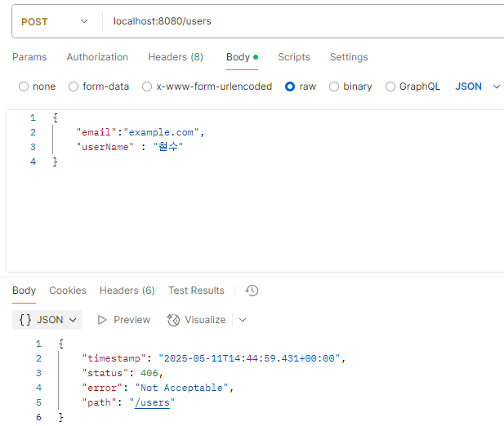Select the GraphQL body option
This screenshot has width=504, height=426.
click(x=413, y=87)
